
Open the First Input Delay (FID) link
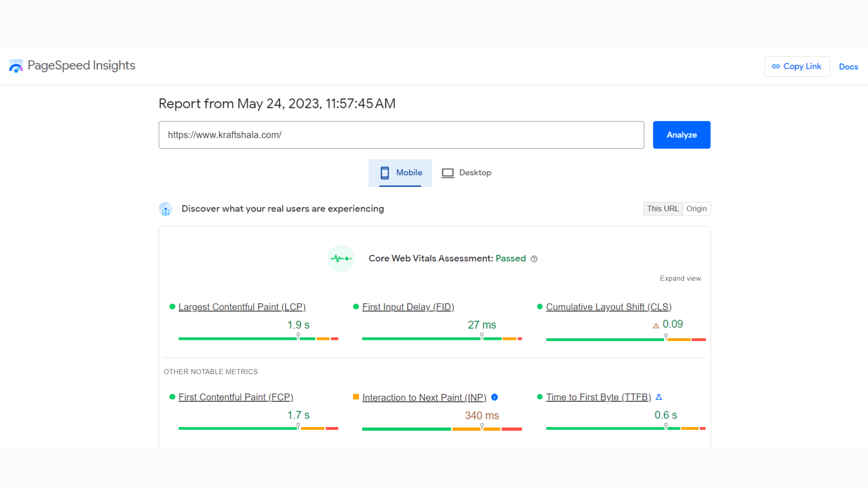408,307
